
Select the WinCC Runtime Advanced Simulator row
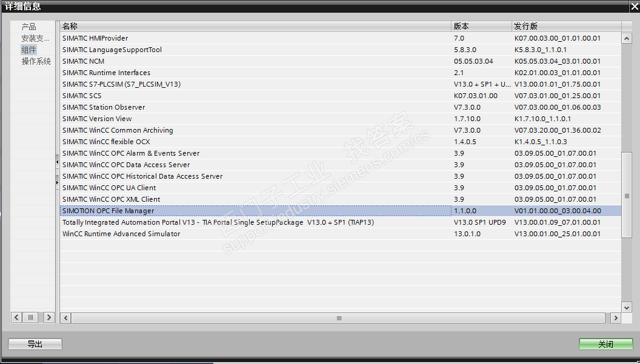coord(341,233)
